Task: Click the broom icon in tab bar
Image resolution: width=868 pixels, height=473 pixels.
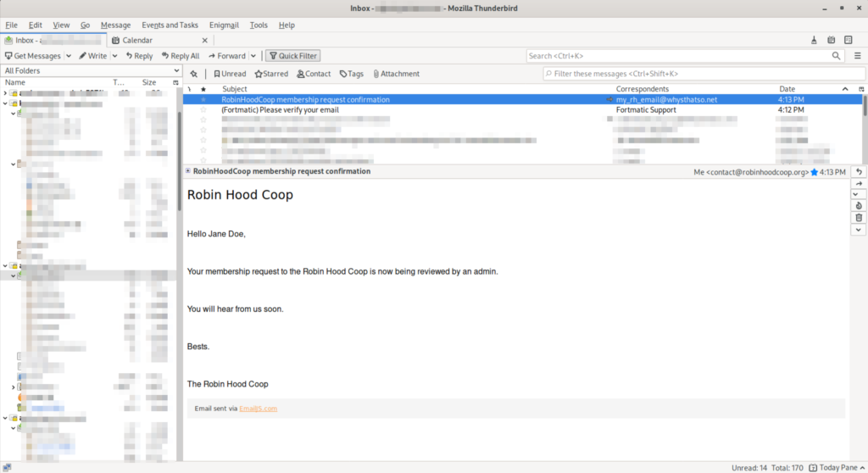Action: coord(814,40)
